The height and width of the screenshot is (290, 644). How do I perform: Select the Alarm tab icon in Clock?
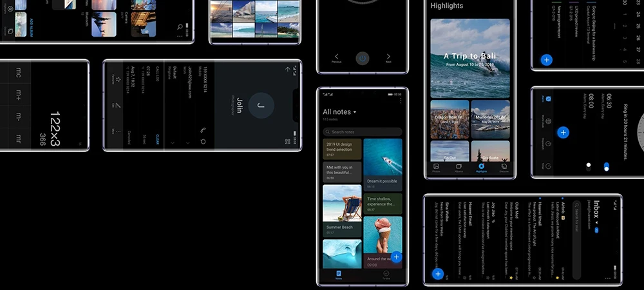[548, 99]
